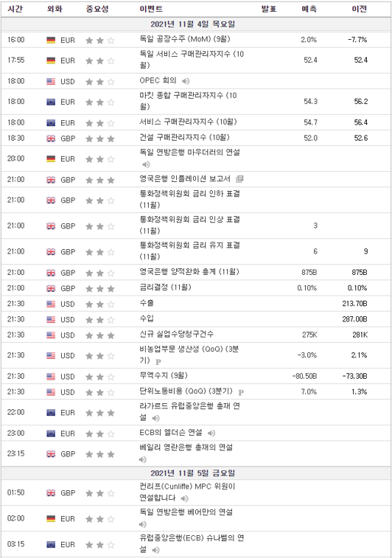Screen dimensions: 392x558
Task: Click the 이벤트 column header
Action: (x=151, y=9)
